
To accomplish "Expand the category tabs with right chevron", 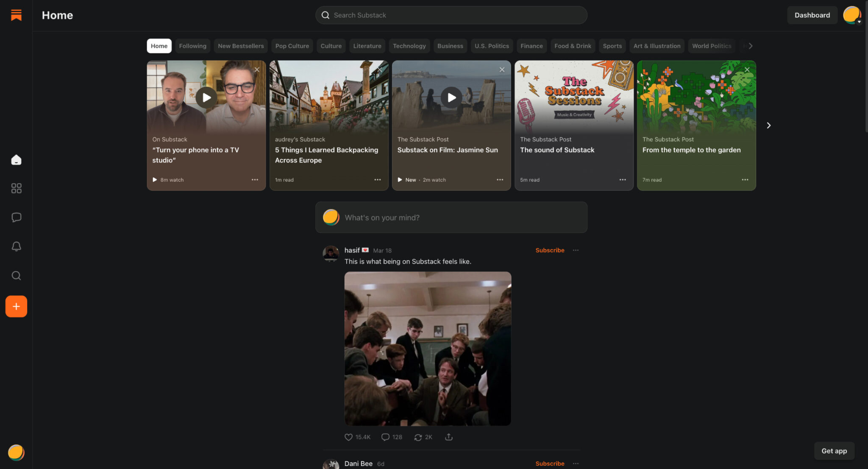I will 751,46.
